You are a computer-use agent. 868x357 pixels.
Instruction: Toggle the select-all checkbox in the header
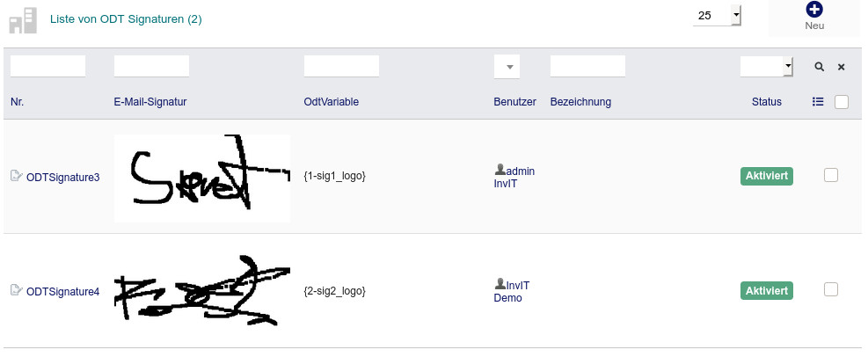point(842,102)
